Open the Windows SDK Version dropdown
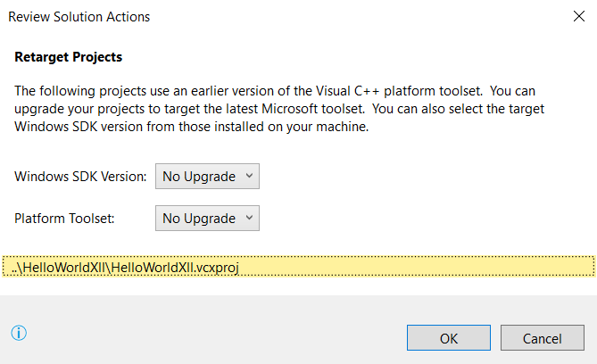The height and width of the screenshot is (364, 597). (x=207, y=177)
